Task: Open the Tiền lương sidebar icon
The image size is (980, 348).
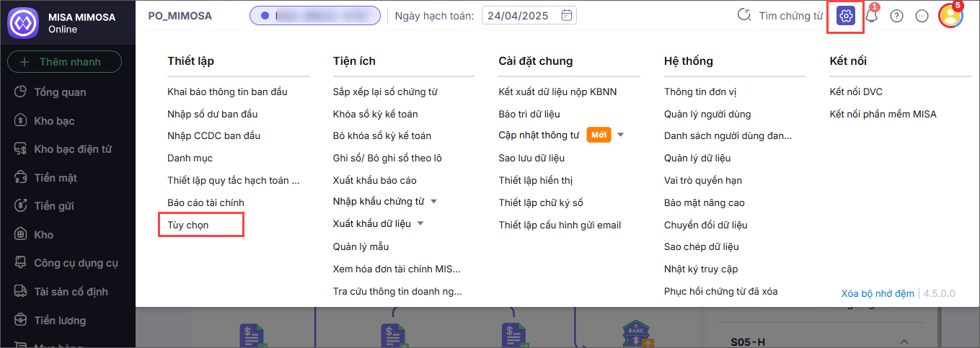Action: [20, 320]
